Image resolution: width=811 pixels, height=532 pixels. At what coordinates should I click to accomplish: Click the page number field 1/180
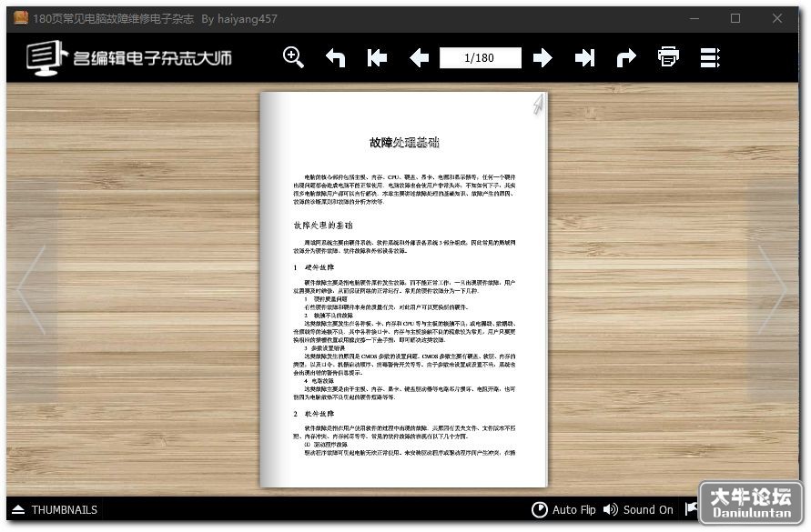[x=480, y=57]
